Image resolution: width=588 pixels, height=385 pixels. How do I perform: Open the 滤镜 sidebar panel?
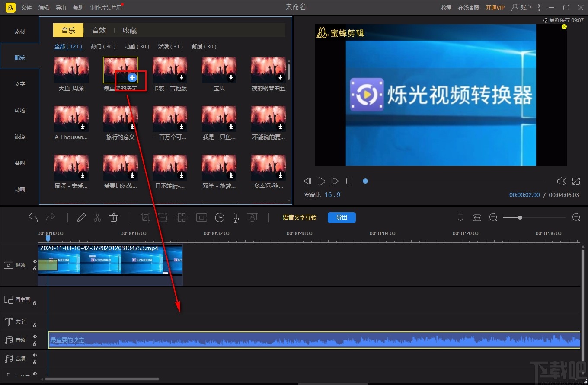[20, 137]
